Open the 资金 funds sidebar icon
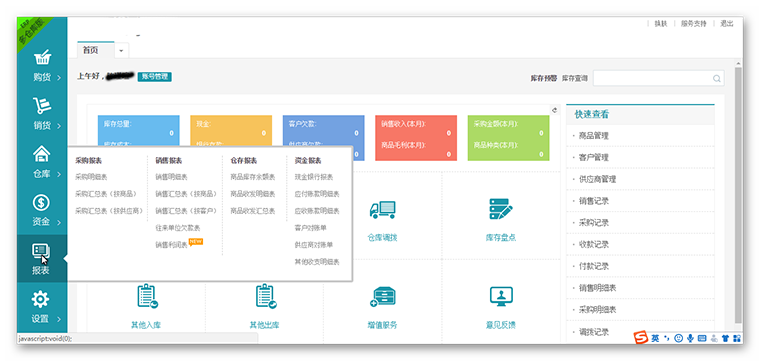Image resolution: width=760 pixels, height=361 pixels. pyautogui.click(x=42, y=202)
